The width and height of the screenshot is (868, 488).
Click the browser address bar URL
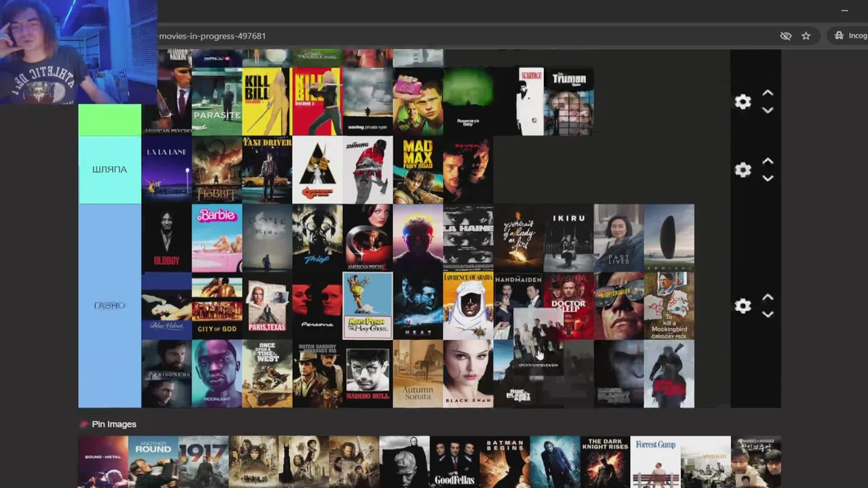(212, 36)
